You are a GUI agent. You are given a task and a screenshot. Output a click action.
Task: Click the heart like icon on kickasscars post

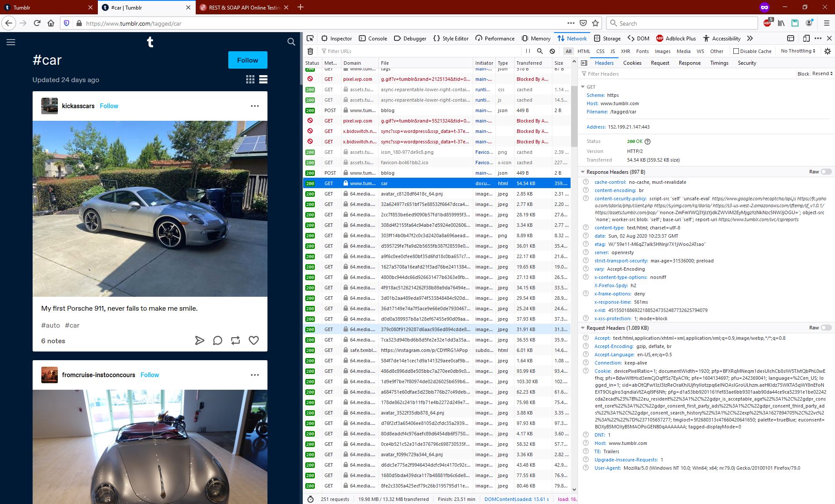254,341
